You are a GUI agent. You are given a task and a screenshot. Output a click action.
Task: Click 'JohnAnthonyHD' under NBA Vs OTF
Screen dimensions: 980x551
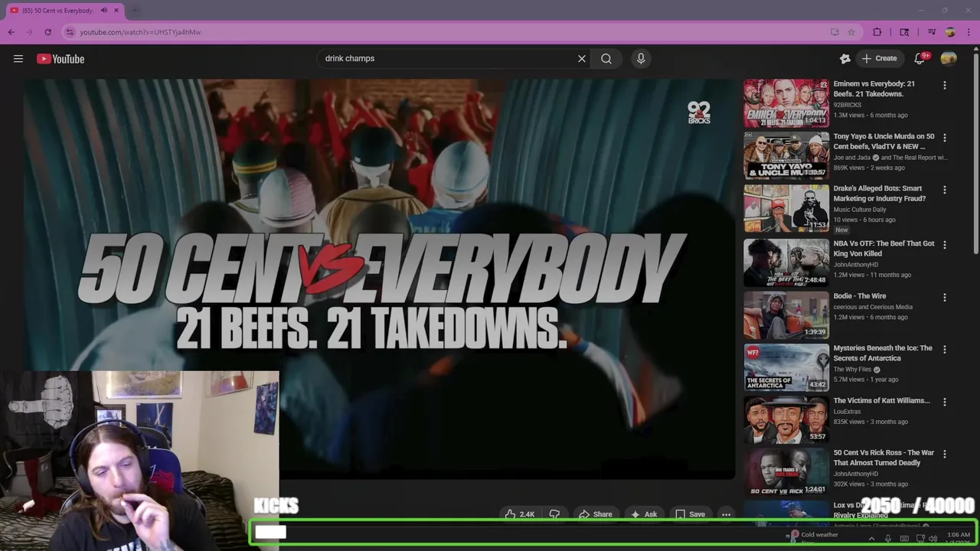(x=856, y=265)
